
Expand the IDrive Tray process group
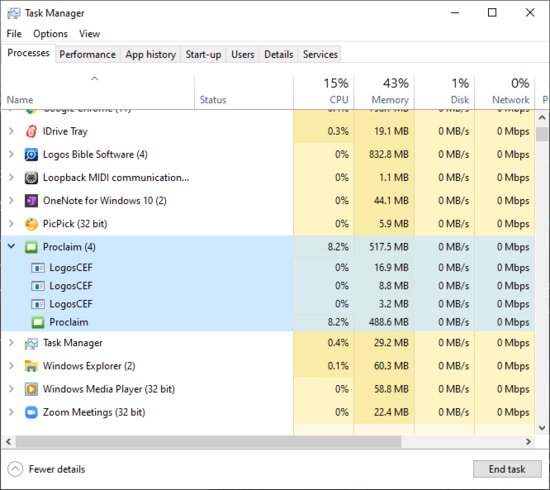pyautogui.click(x=11, y=131)
